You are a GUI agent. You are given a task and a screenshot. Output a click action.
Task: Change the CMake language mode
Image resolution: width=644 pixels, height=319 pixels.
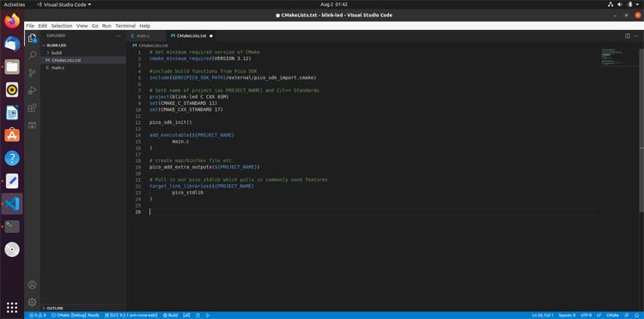pos(612,316)
